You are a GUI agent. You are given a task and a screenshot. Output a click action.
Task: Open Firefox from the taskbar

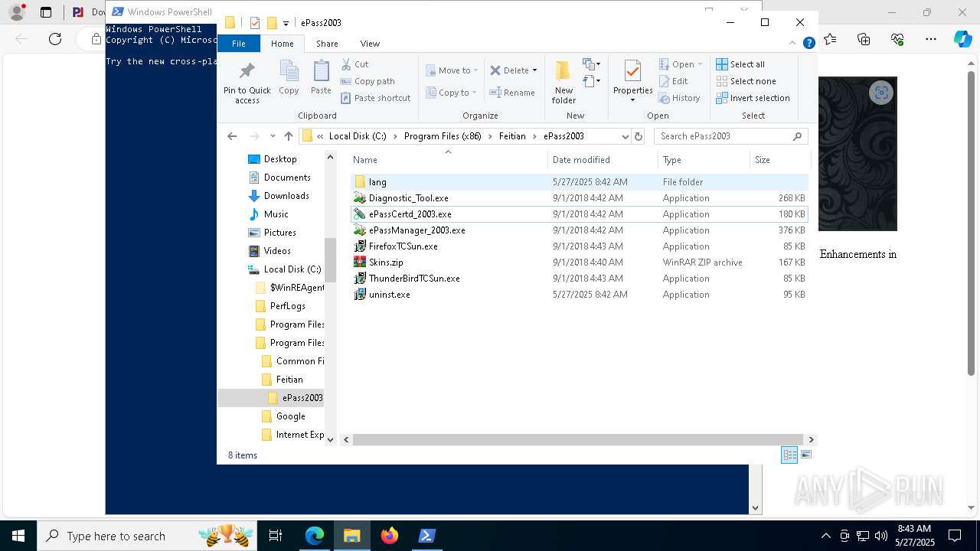[x=390, y=536]
